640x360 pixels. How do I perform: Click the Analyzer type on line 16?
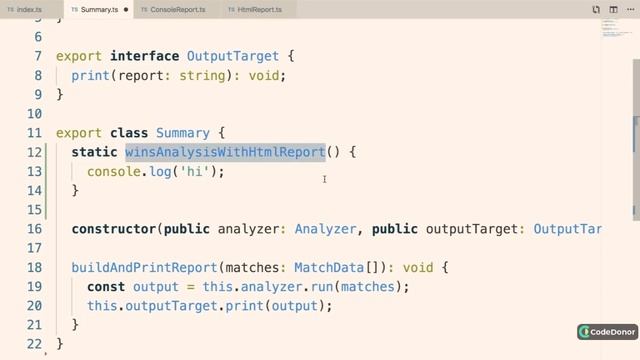tap(326, 229)
